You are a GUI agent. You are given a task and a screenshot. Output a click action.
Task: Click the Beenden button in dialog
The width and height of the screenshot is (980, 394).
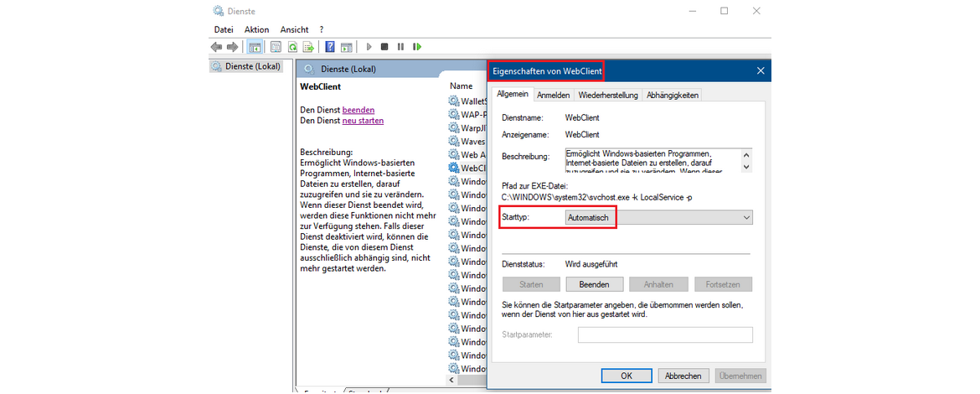[x=594, y=284]
